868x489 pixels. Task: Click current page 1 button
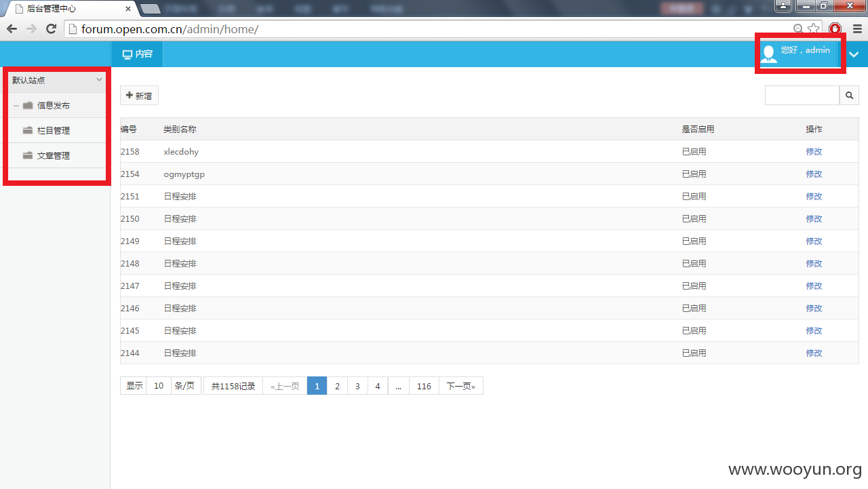click(317, 386)
